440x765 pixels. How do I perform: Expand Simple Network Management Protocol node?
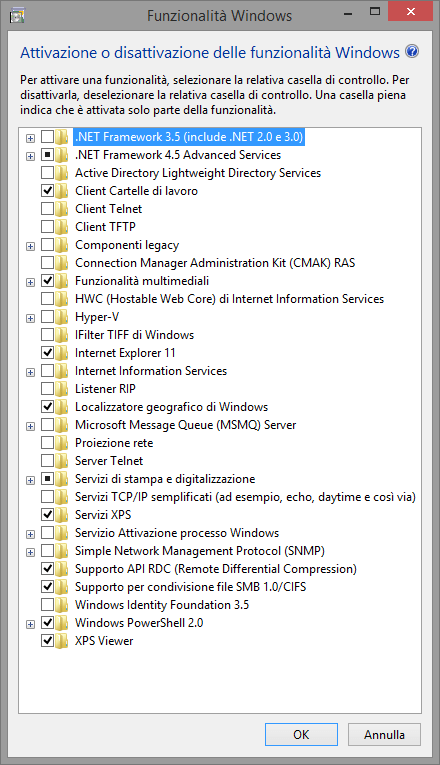click(x=30, y=552)
